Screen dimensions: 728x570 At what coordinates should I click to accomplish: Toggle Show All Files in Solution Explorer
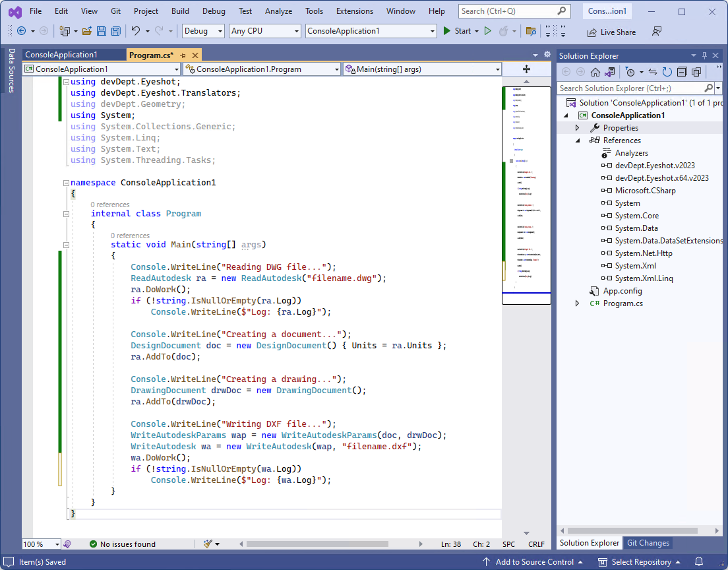click(696, 72)
